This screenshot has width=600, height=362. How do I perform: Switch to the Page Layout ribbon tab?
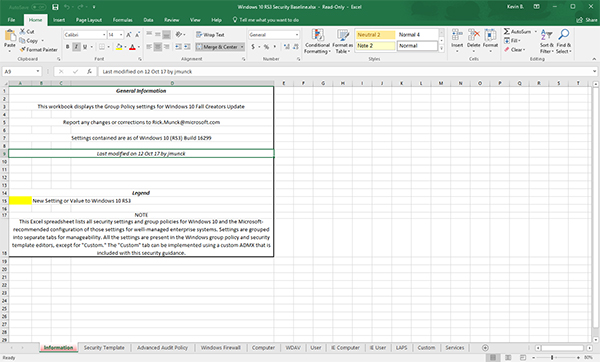click(x=89, y=20)
